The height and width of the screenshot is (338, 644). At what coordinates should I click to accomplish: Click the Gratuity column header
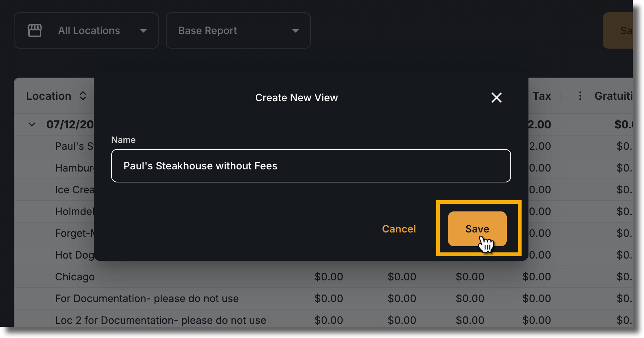pyautogui.click(x=613, y=96)
